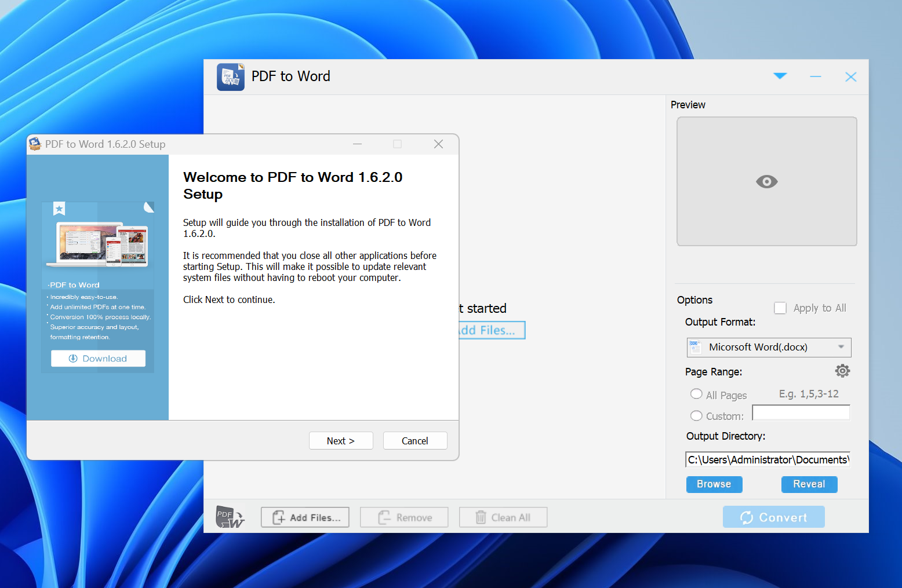
Task: Click the 'E.g. 1,5,3-12' hint text
Action: click(x=809, y=394)
